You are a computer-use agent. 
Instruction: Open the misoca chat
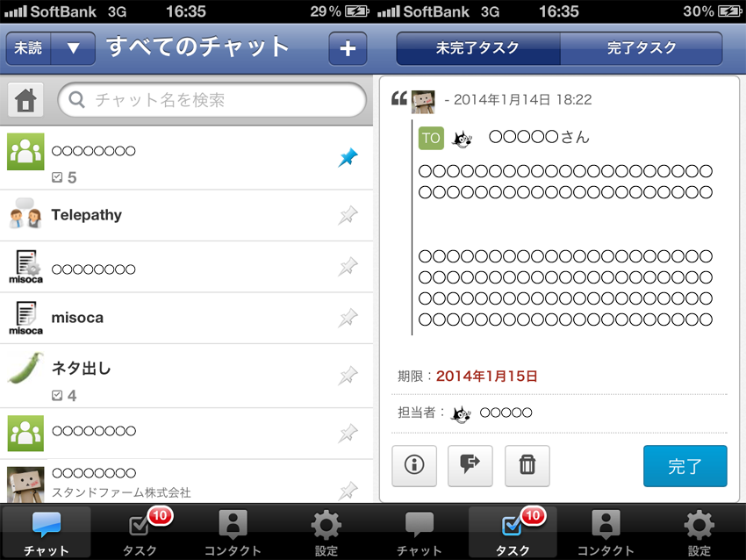[x=186, y=318]
